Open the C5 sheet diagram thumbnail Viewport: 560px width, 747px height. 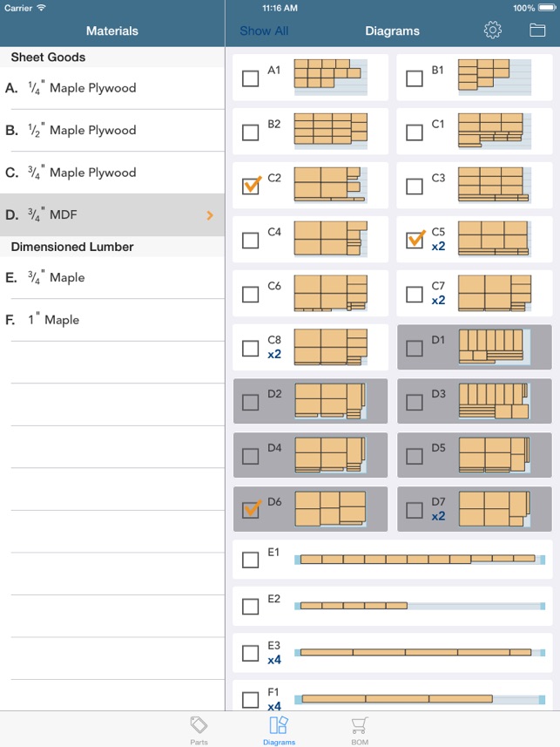pos(494,238)
